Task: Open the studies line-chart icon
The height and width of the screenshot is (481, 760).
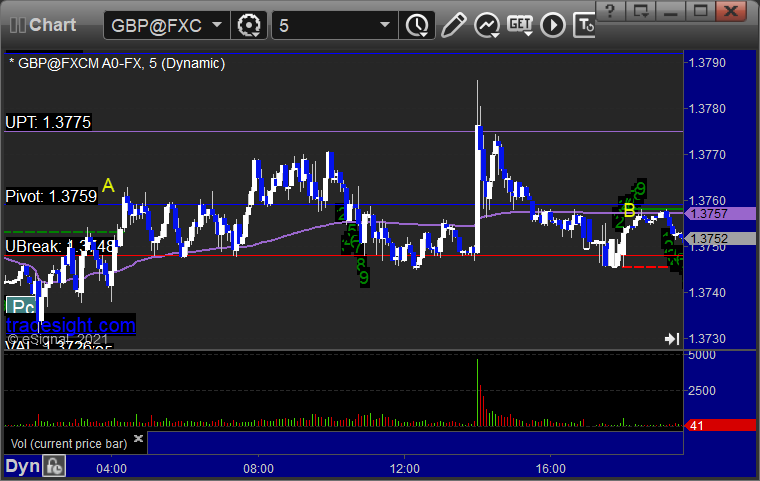Action: coord(487,25)
